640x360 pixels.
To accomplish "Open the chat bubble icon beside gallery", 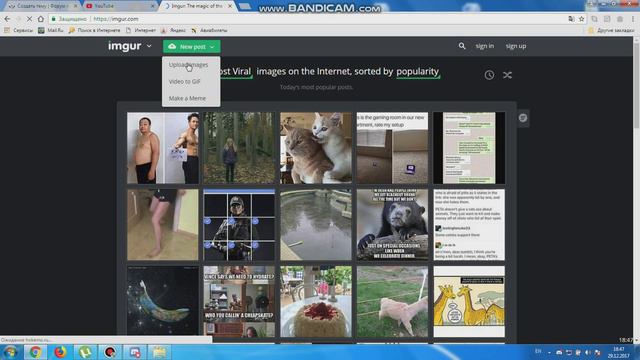I will point(523,118).
